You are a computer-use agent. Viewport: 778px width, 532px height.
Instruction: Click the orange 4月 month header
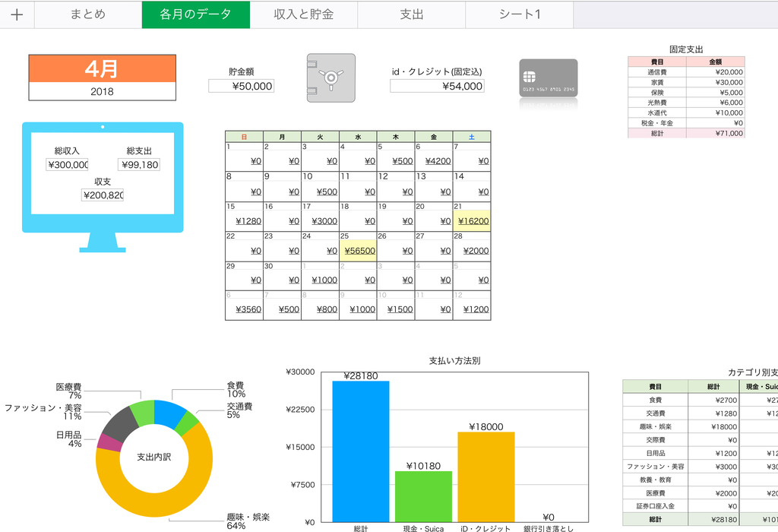[103, 68]
